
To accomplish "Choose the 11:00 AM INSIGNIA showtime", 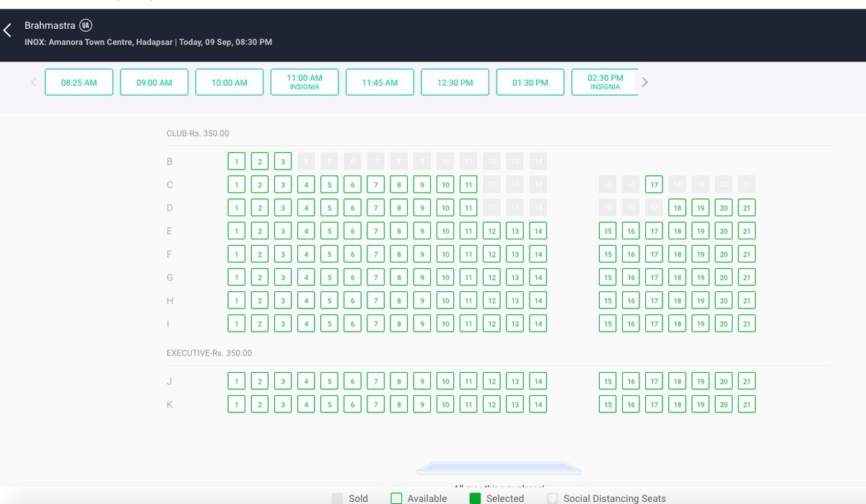I will pos(305,82).
